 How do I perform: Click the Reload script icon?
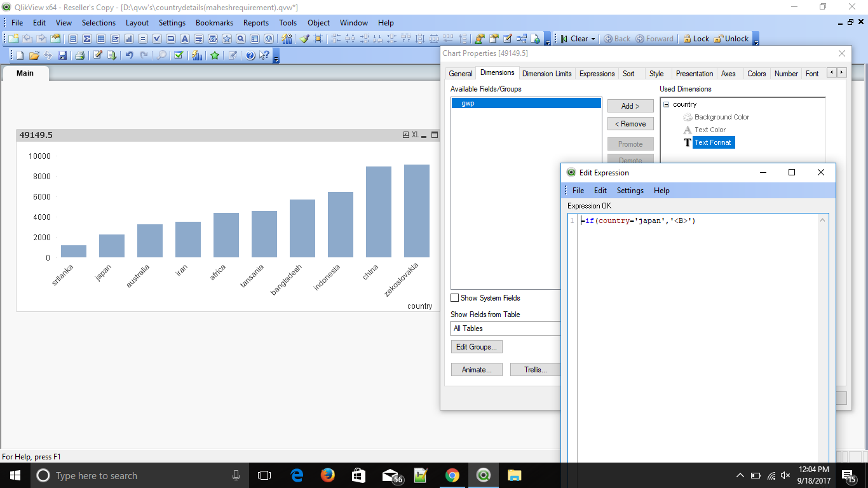point(111,55)
